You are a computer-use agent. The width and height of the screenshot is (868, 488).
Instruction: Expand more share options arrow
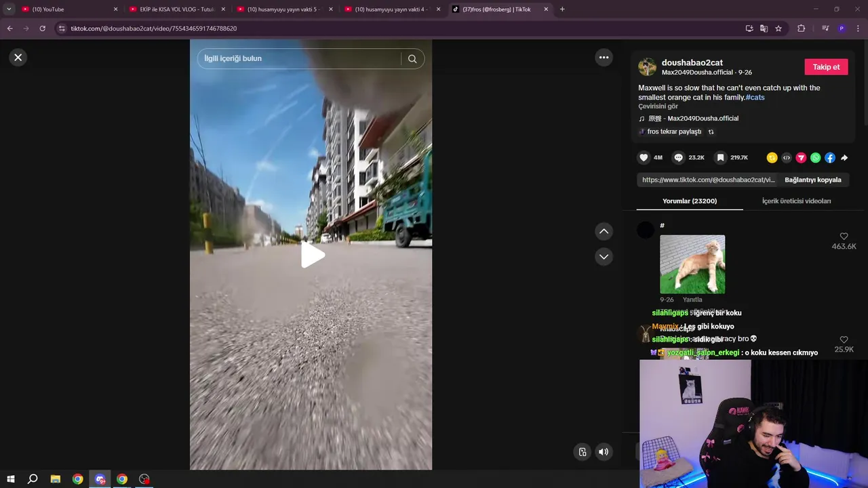click(x=844, y=158)
